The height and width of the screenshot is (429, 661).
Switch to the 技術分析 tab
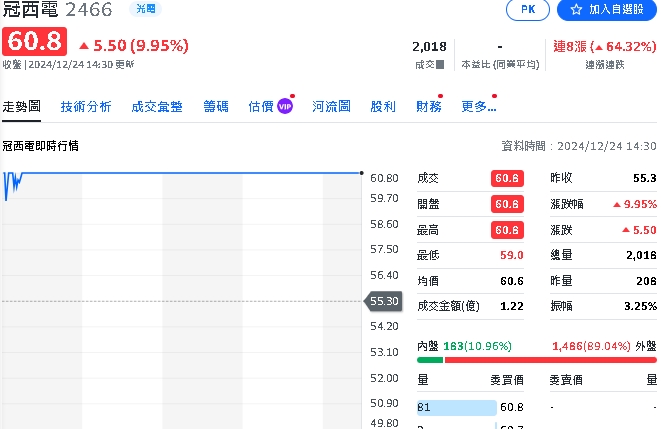click(86, 107)
